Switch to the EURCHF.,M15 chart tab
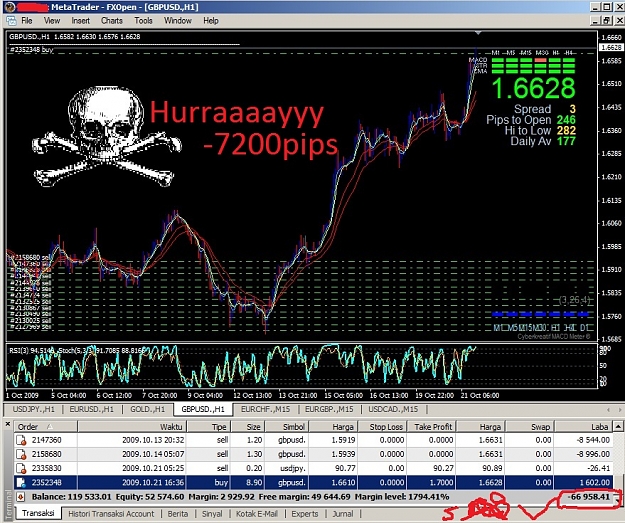Screen dimensions: 625x523 [x=265, y=409]
